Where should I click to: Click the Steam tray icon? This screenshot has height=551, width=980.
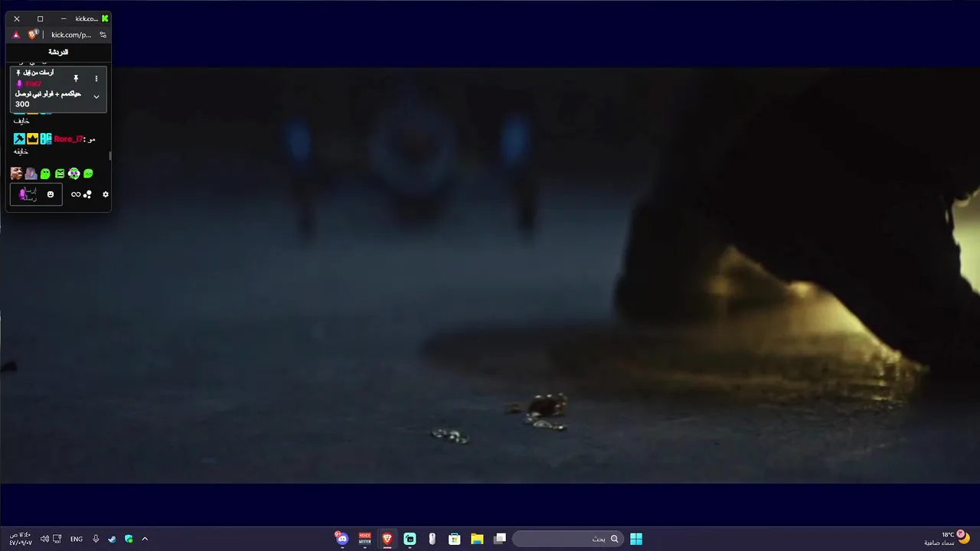[113, 539]
